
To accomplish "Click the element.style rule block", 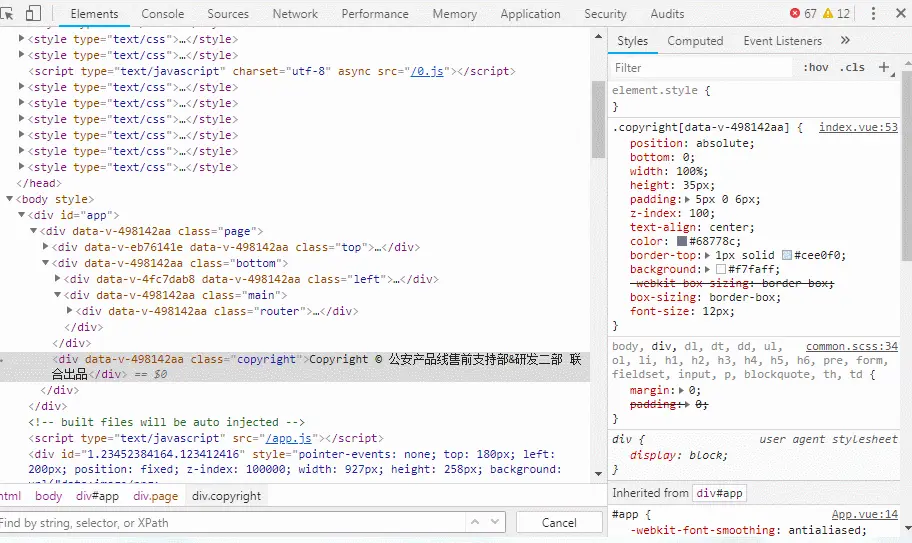I will [x=754, y=98].
